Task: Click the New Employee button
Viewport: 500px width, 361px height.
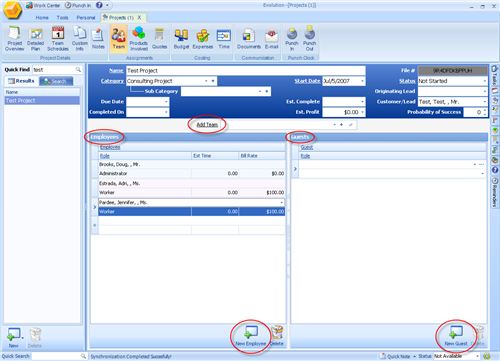Action: coord(251,336)
